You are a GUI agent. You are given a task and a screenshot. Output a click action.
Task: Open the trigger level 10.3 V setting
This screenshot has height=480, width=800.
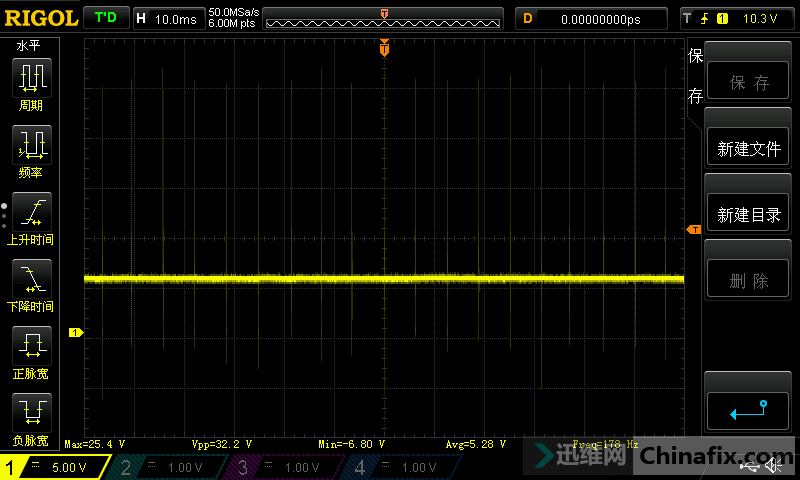(x=737, y=19)
